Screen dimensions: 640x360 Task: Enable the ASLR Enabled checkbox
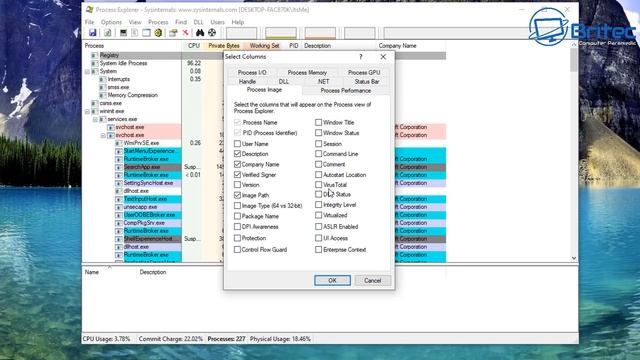318,227
